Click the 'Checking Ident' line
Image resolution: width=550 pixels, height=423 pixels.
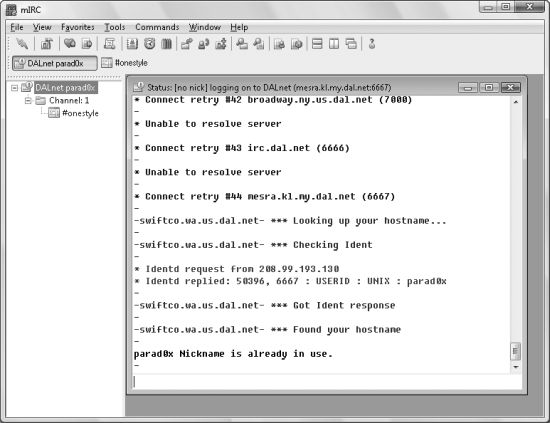tap(253, 245)
